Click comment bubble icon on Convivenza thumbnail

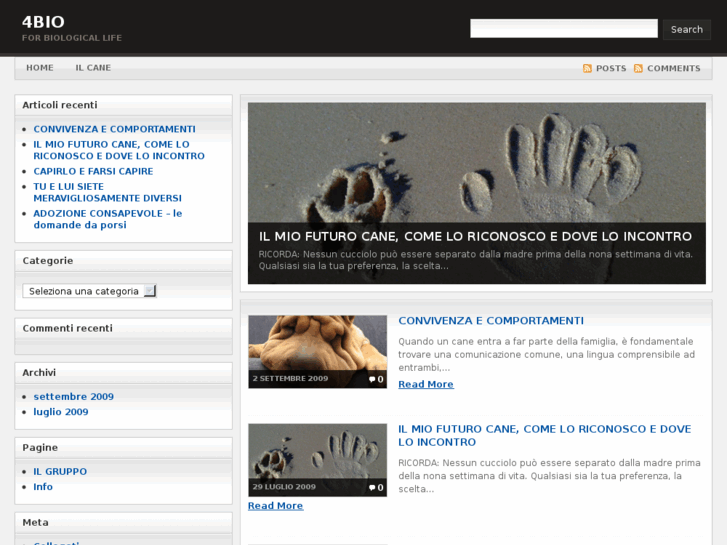(372, 380)
